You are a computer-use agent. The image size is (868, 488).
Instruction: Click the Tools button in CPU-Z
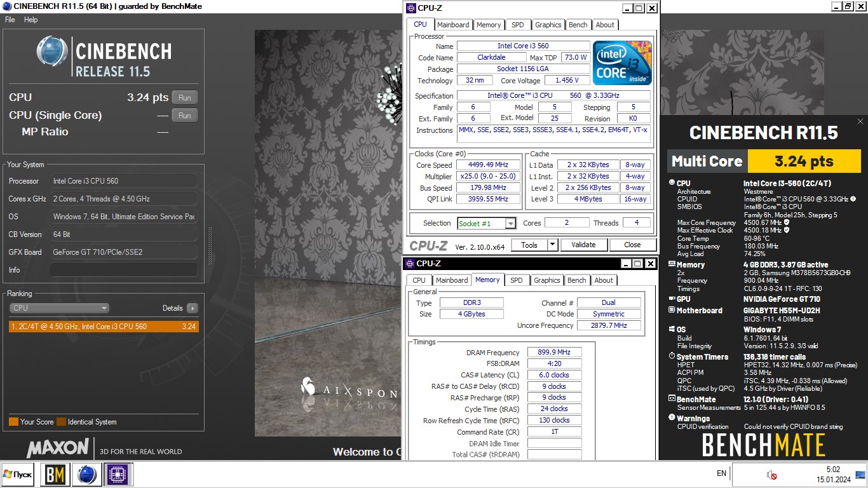point(529,245)
